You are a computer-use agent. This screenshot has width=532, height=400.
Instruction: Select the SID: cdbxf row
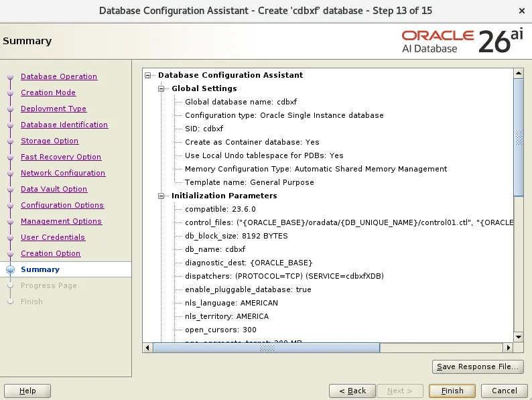(x=204, y=129)
